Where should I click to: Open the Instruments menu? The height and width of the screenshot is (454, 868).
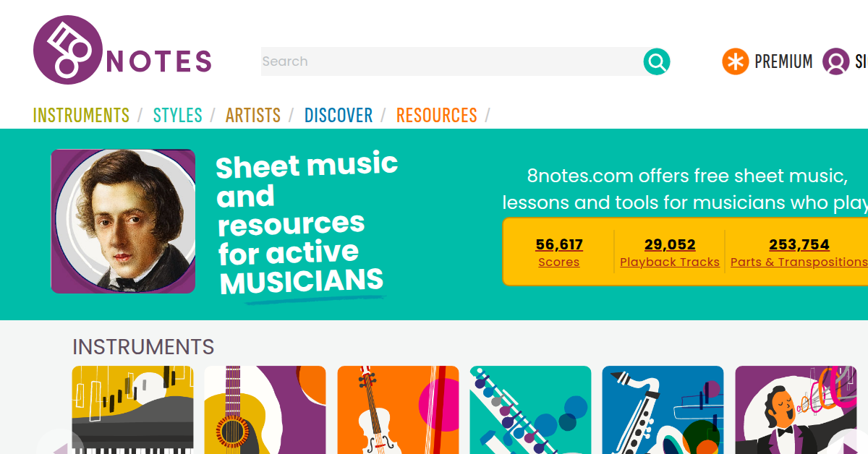coord(81,116)
